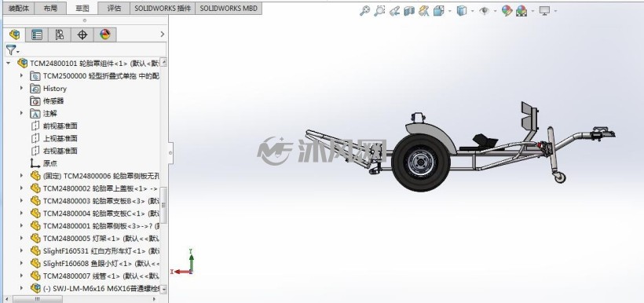
Task: Switch to the 装配体 tab
Action: coord(19,8)
